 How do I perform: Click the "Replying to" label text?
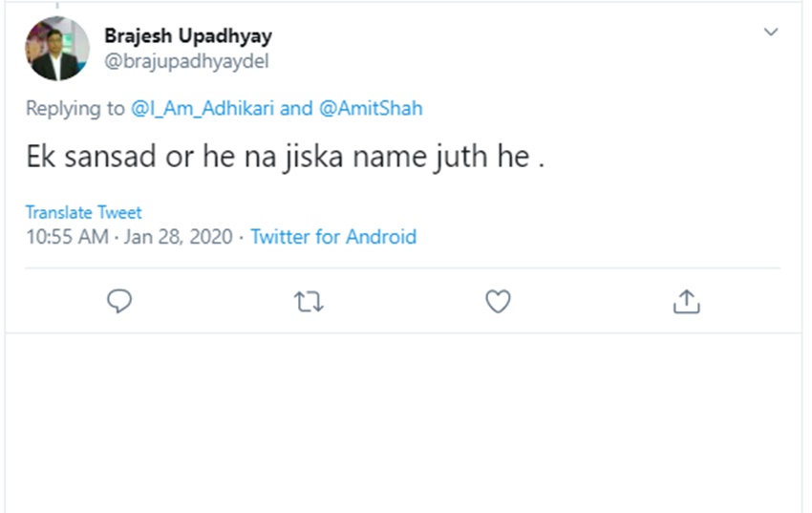[75, 108]
